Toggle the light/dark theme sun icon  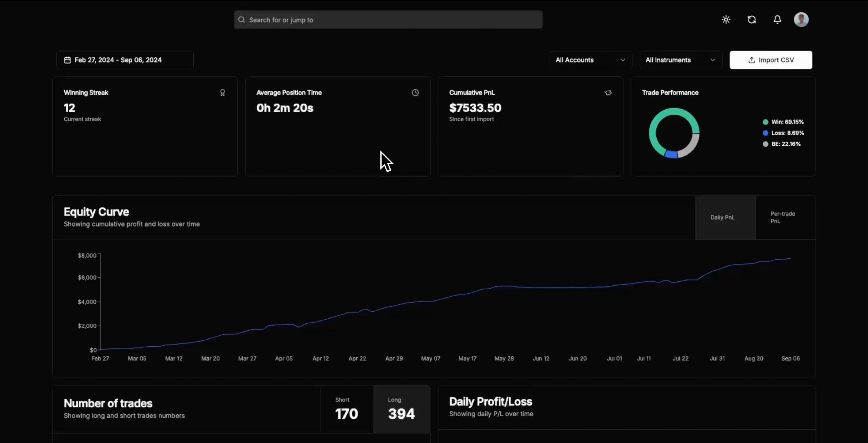726,19
